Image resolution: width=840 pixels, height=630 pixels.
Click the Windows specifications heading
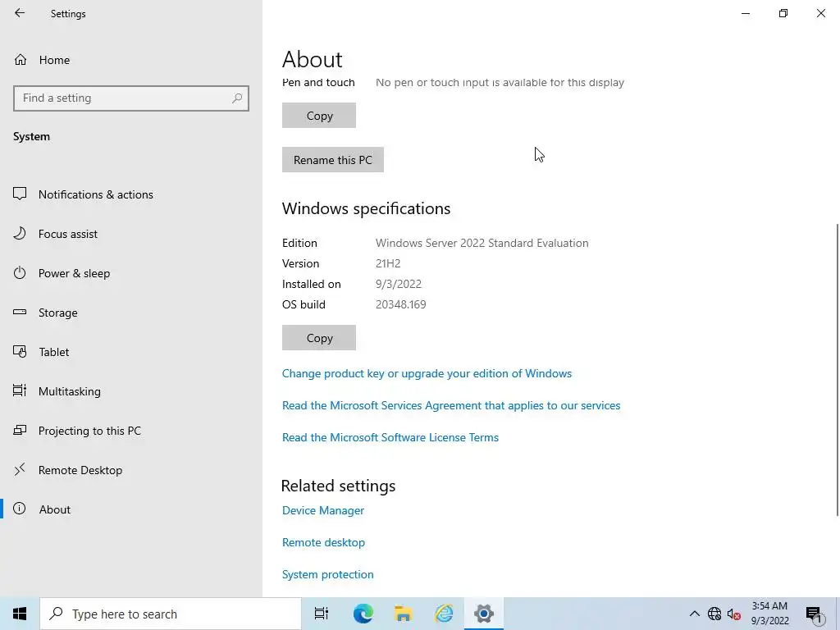coord(366,208)
